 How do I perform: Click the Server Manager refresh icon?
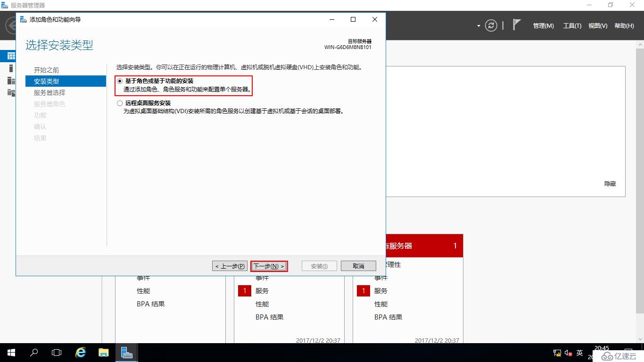(491, 25)
